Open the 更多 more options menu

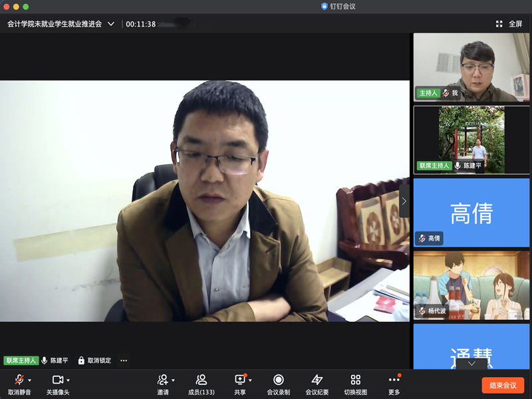(394, 380)
